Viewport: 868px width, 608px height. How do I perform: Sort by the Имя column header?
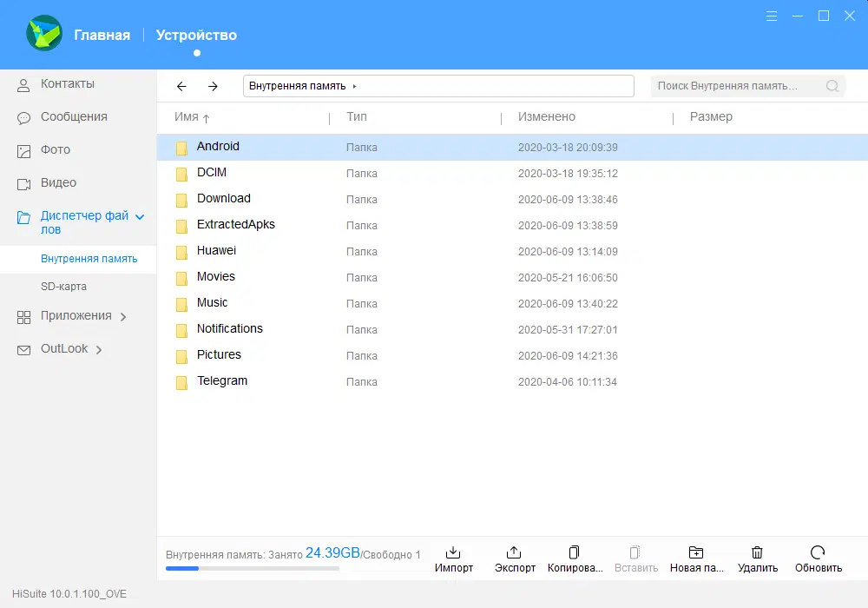tap(186, 117)
